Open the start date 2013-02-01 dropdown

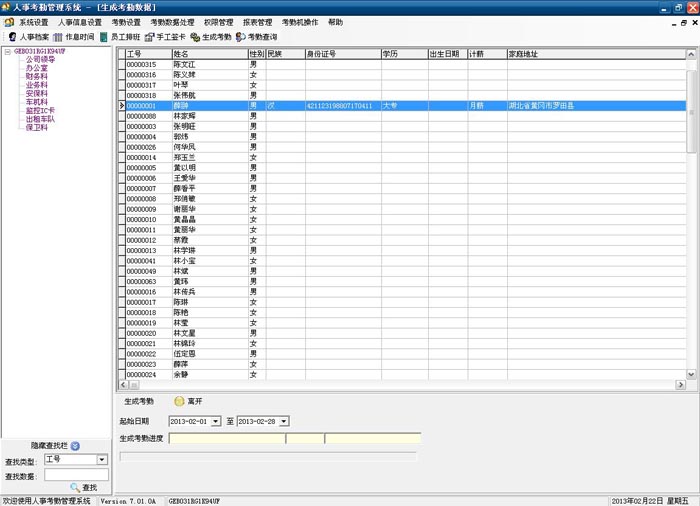click(x=217, y=422)
